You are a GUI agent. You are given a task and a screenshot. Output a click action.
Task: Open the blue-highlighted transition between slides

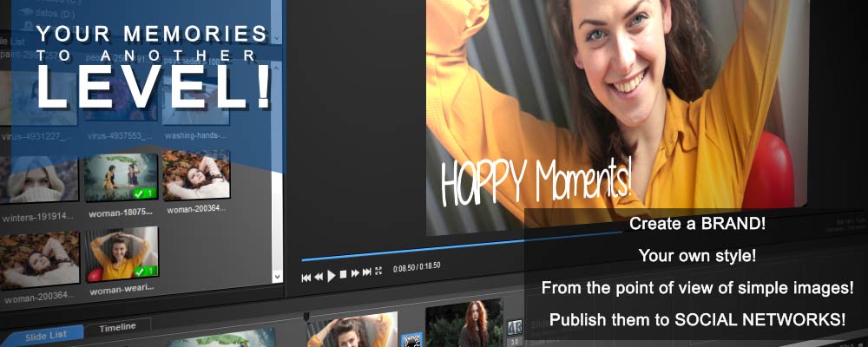[411, 339]
